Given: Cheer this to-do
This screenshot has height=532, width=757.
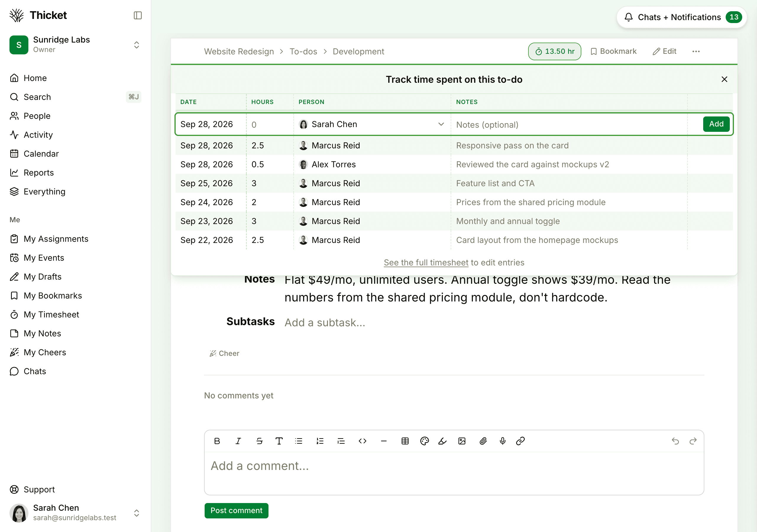Looking at the screenshot, I should coord(224,353).
